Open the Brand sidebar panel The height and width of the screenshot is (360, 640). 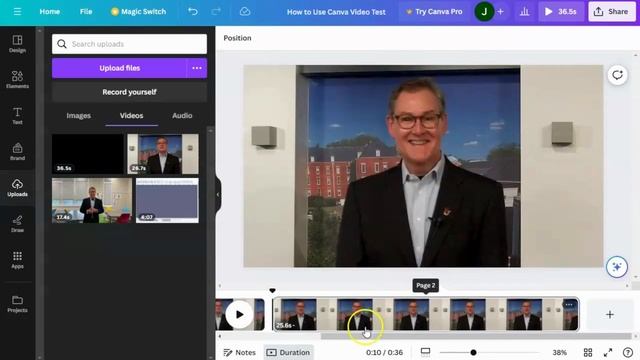coord(17,151)
